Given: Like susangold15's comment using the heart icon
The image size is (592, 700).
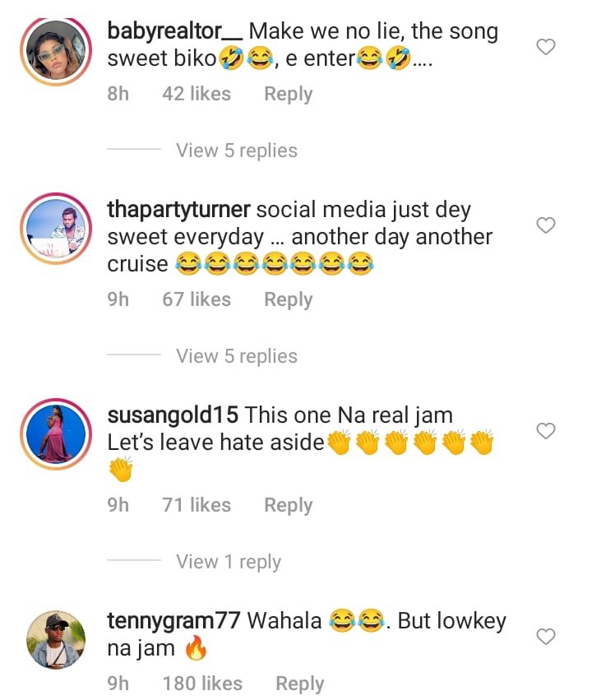Looking at the screenshot, I should [545, 430].
